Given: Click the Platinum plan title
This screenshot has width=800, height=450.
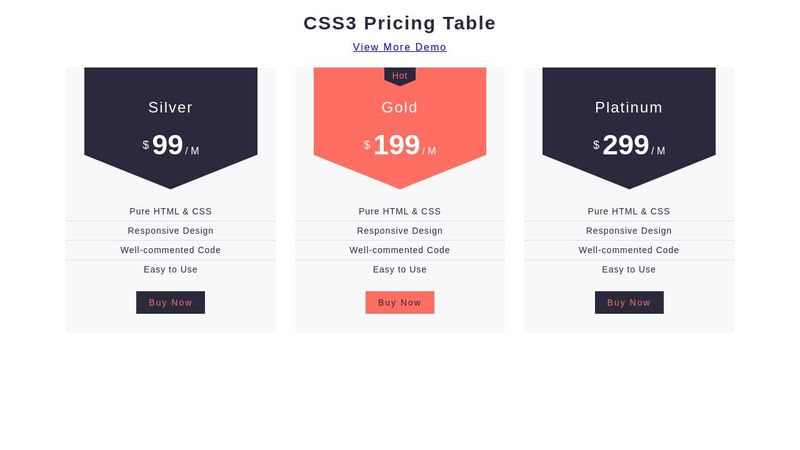Looking at the screenshot, I should (x=629, y=107).
